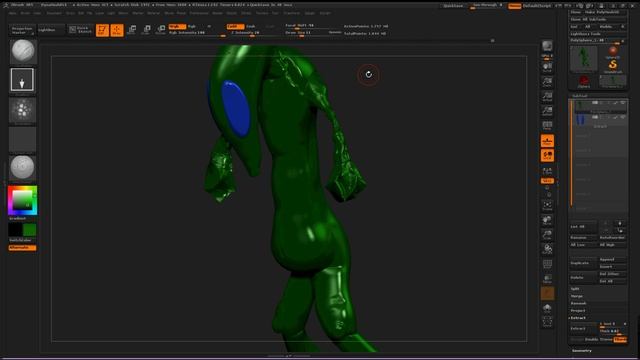Click the Duplicate subtool button
640x360 pixels.
(583, 263)
